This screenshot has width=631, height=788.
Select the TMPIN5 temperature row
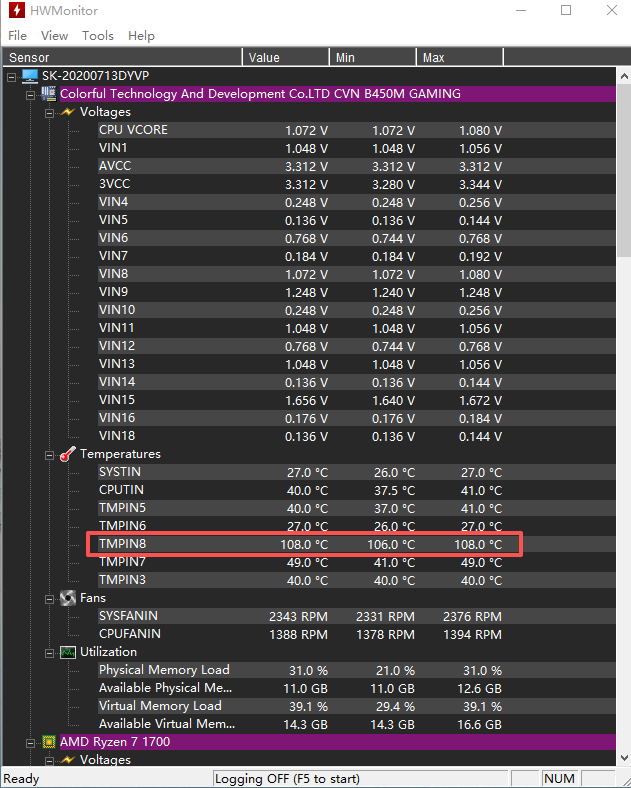[x=357, y=508]
